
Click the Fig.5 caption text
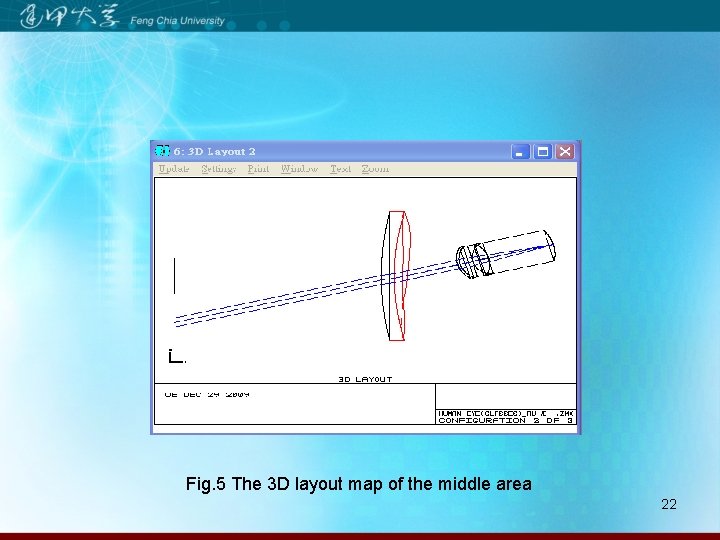coord(359,484)
